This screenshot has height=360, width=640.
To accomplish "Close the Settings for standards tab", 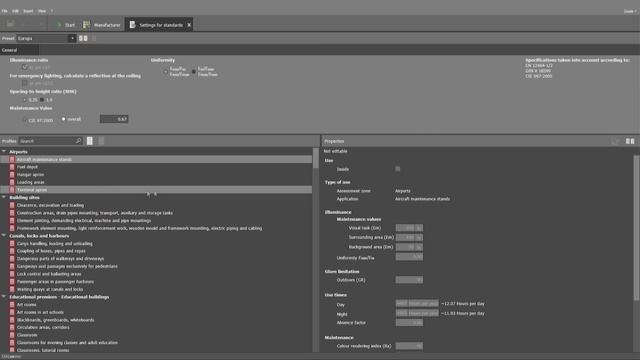I will pos(189,25).
